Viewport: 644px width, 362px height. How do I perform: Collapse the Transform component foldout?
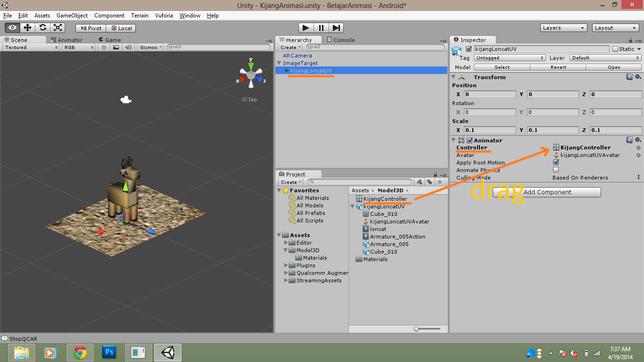pyautogui.click(x=454, y=77)
